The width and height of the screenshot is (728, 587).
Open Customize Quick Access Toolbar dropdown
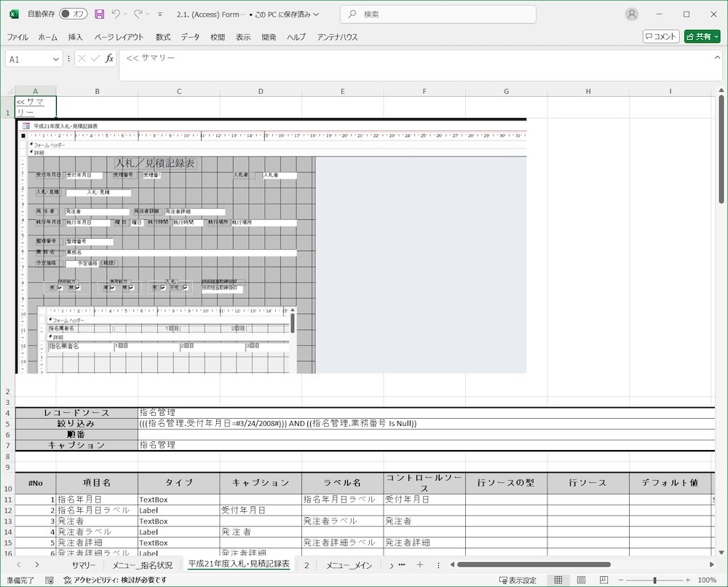click(x=160, y=14)
